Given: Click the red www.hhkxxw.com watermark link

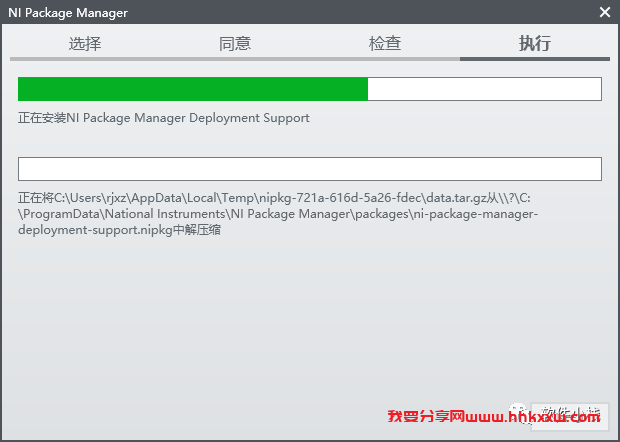Looking at the screenshot, I should pyautogui.click(x=533, y=416).
